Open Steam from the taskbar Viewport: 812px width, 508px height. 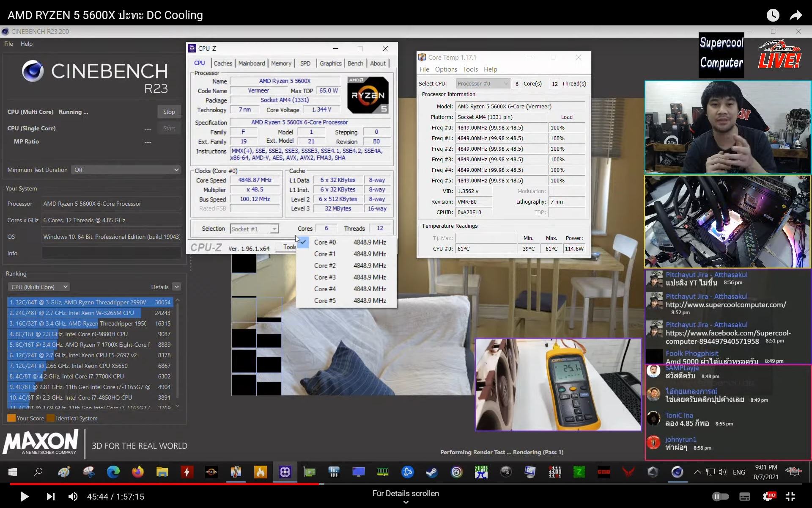[432, 472]
